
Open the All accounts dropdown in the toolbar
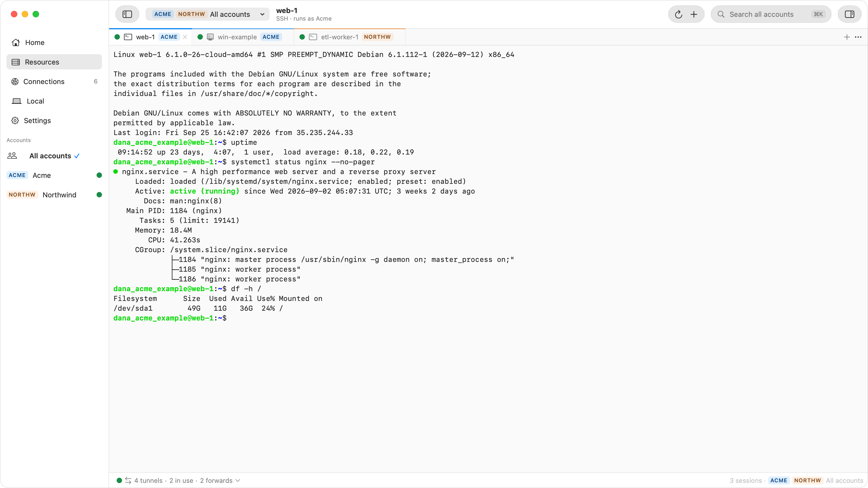[x=208, y=14]
